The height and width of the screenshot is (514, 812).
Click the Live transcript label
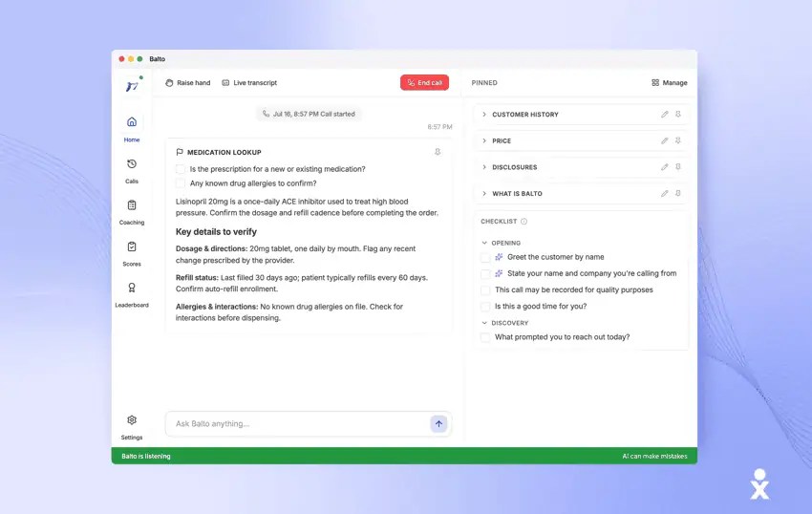(255, 83)
